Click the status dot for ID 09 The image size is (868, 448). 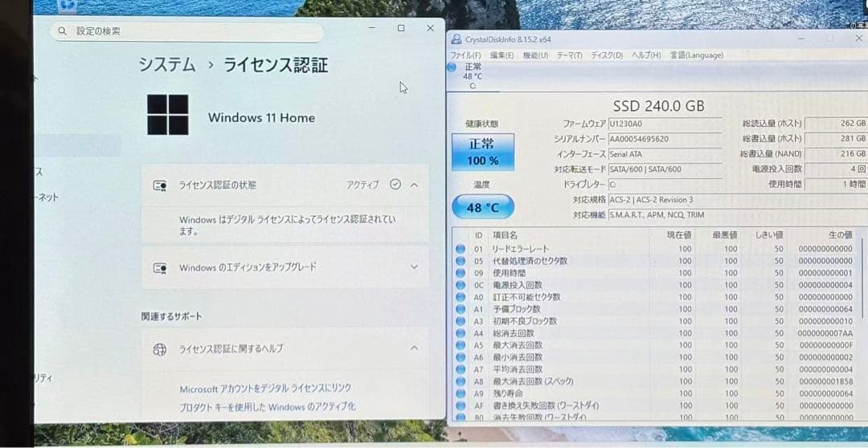461,273
